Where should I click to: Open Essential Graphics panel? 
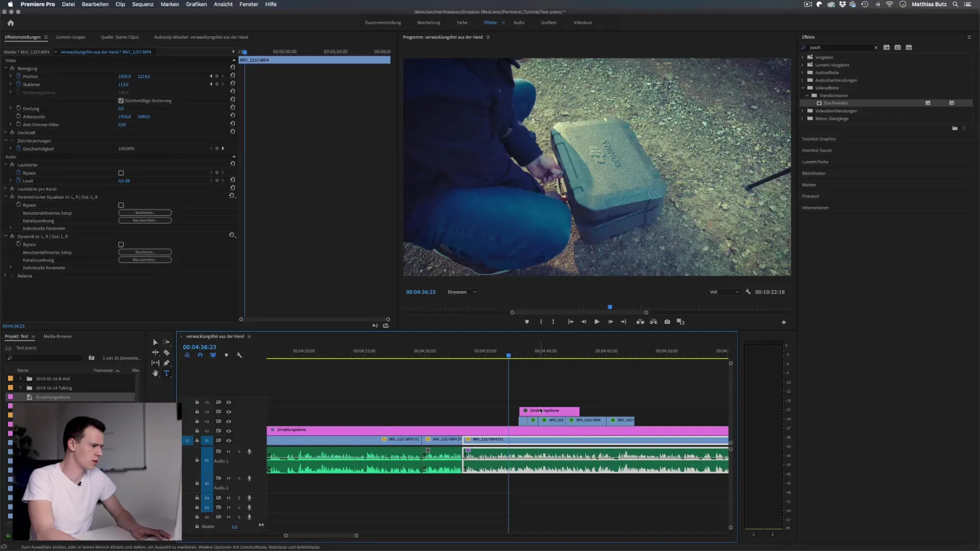(819, 139)
